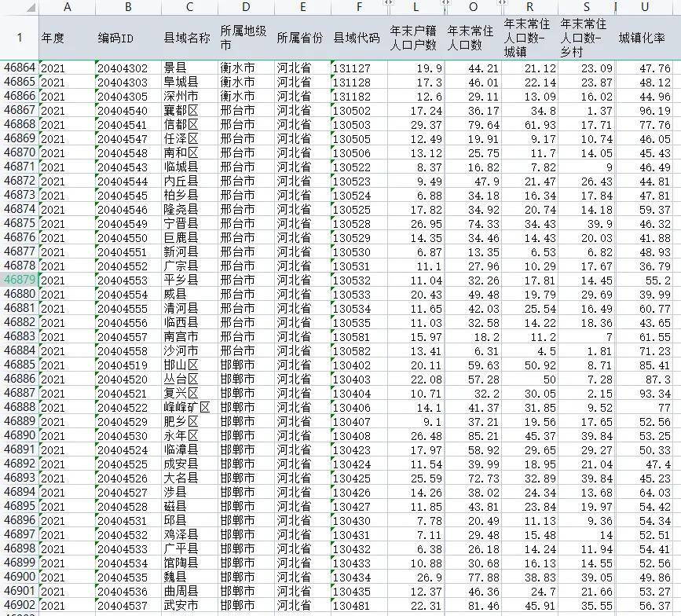Click the 所属省份 header cell
Viewport: 681px width, 616px height.
point(302,38)
